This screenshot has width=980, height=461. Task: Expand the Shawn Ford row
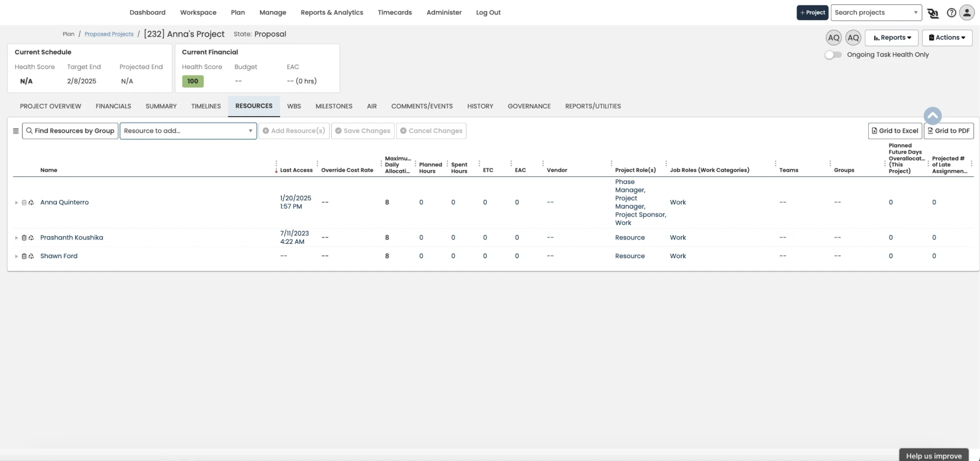point(16,256)
